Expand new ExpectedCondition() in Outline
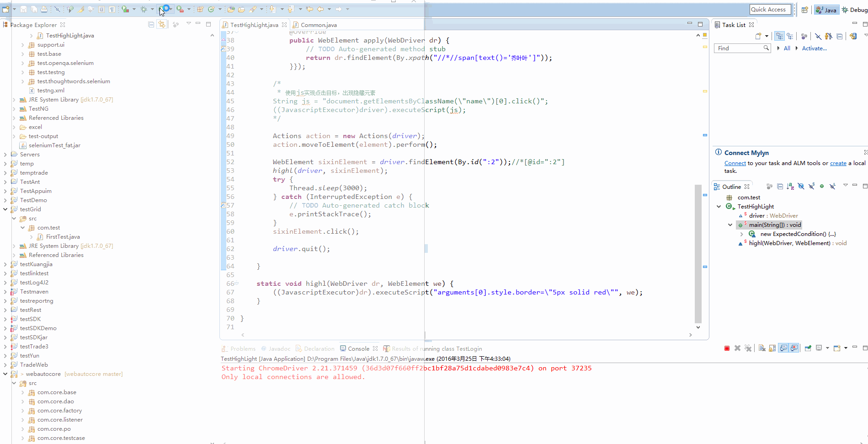This screenshot has width=868, height=444. click(x=741, y=234)
